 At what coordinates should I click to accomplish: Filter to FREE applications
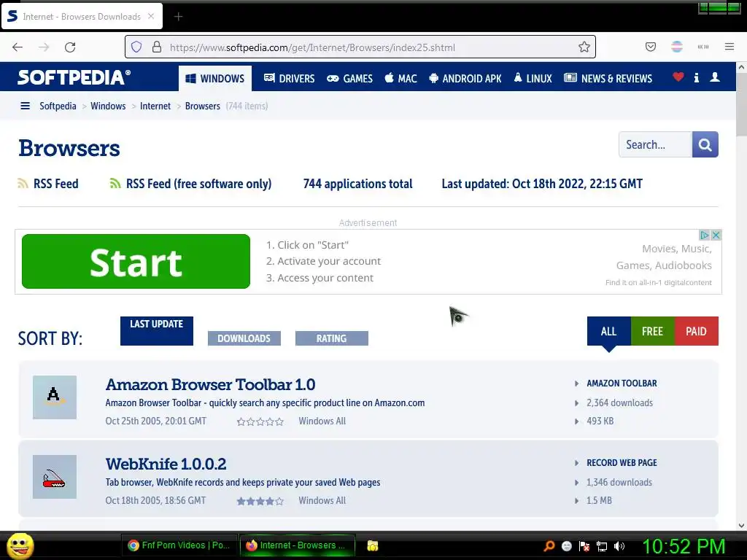652,331
